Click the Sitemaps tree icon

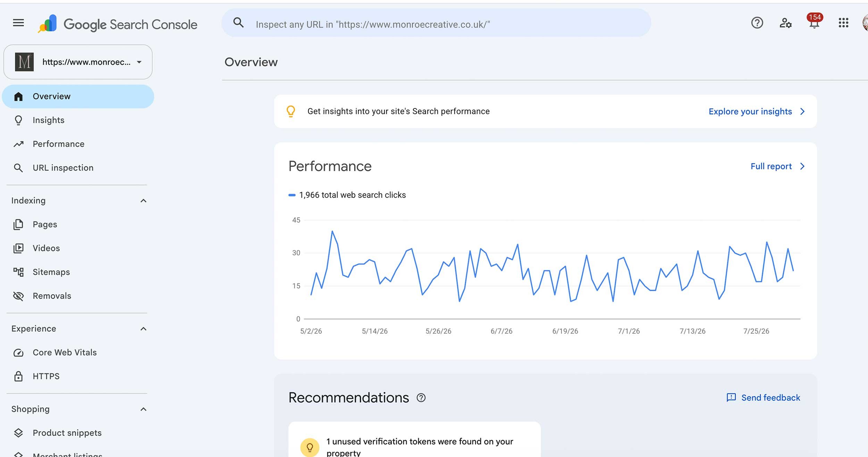coord(18,272)
